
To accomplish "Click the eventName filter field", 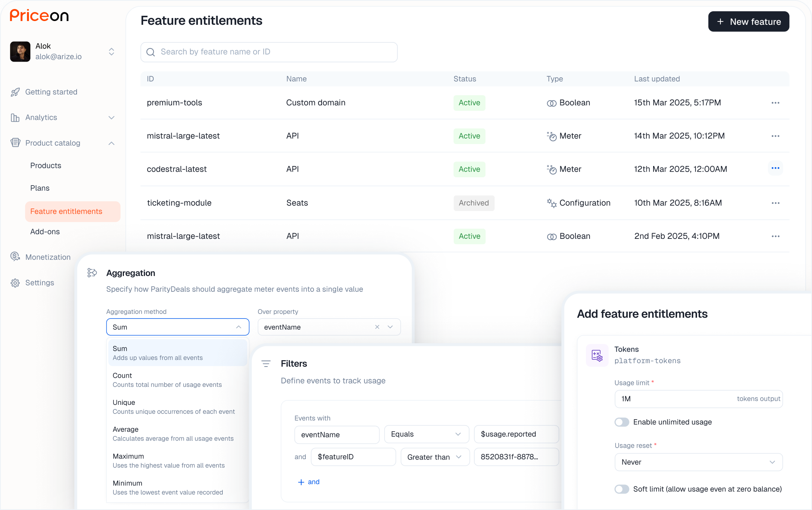I will pos(337,435).
